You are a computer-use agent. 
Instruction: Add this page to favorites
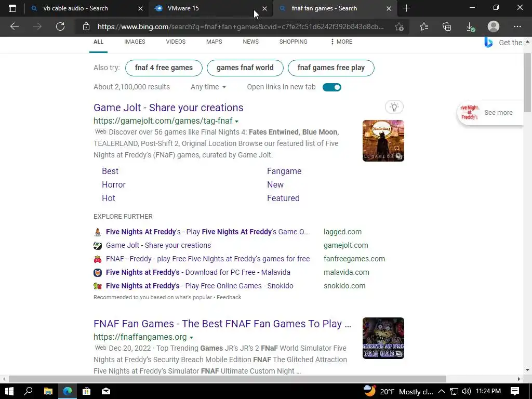pos(400,26)
